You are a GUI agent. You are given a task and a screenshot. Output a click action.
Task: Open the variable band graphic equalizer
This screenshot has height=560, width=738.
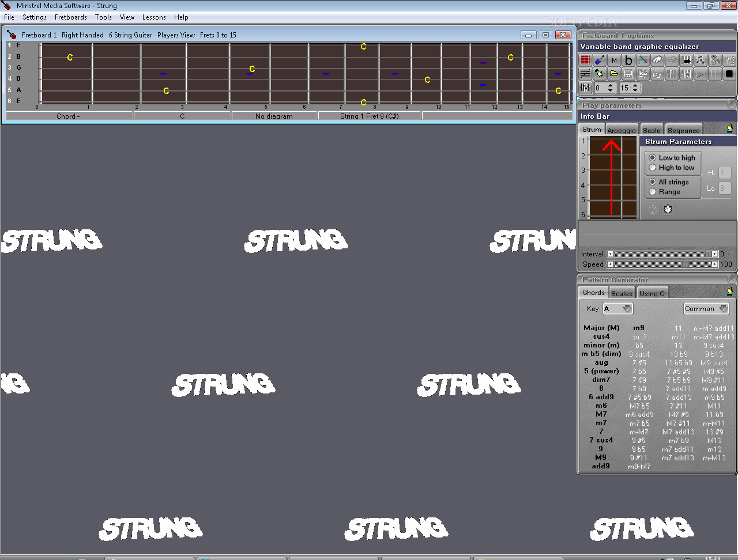pos(585,88)
